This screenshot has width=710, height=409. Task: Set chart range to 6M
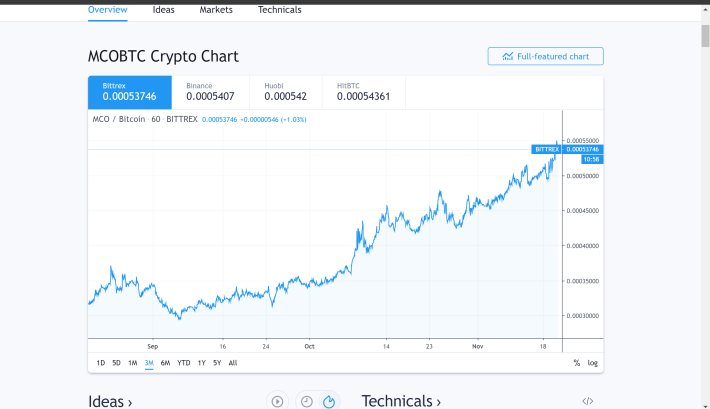(x=165, y=363)
